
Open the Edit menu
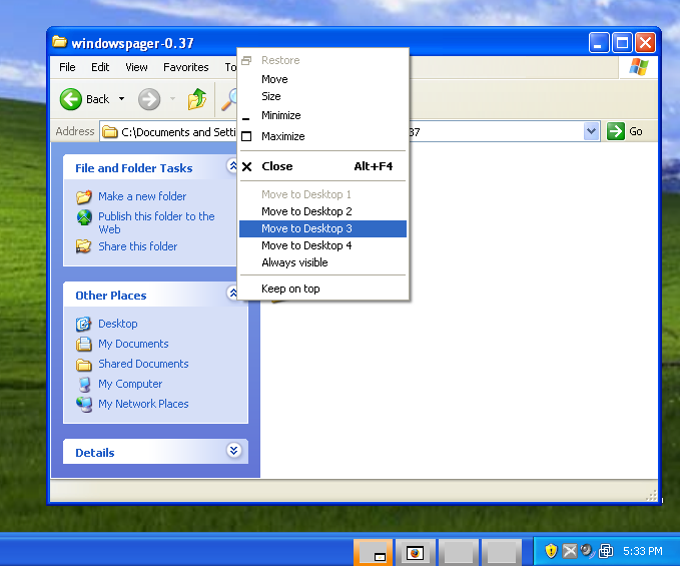click(x=100, y=67)
